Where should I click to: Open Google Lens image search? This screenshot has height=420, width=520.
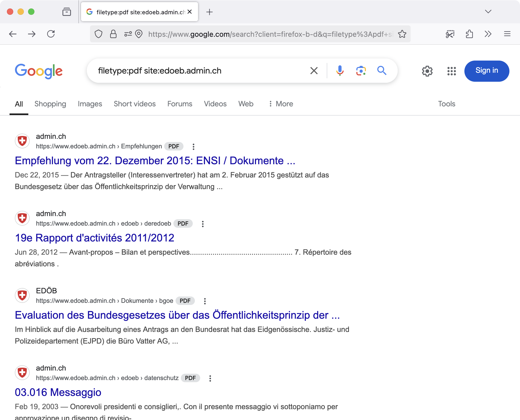click(x=361, y=71)
